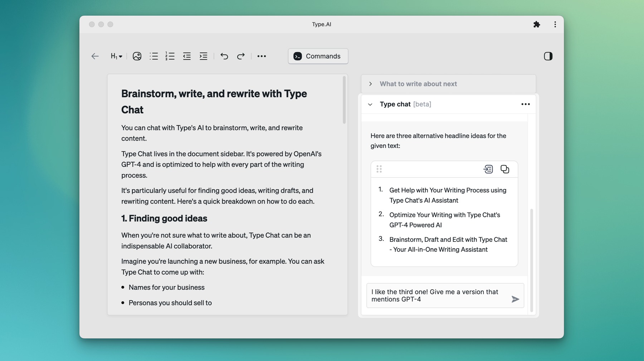Viewport: 644px width, 361px height.
Task: Click the Type.AI window title
Action: 321,24
